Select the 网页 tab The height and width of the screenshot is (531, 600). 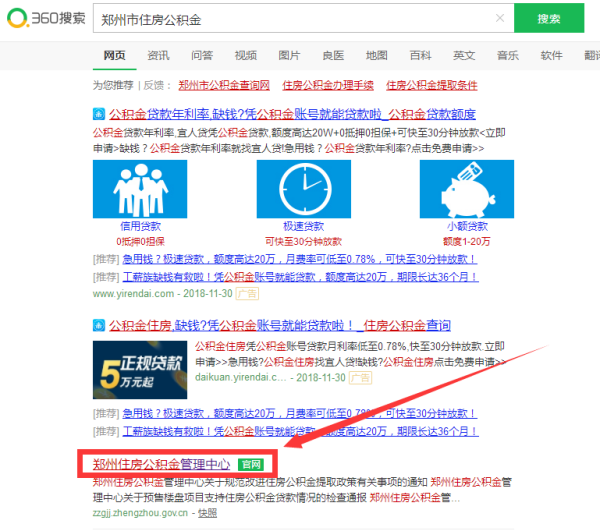tap(114, 55)
